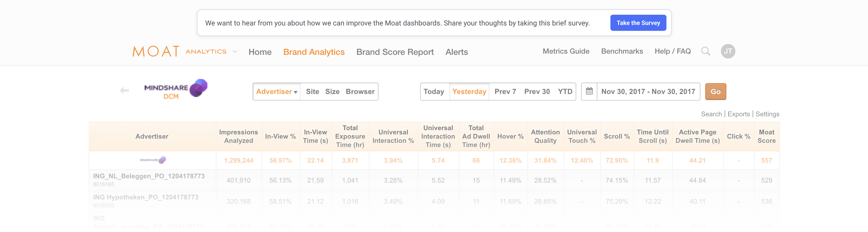
Task: Open the calendar date picker icon
Action: (589, 91)
